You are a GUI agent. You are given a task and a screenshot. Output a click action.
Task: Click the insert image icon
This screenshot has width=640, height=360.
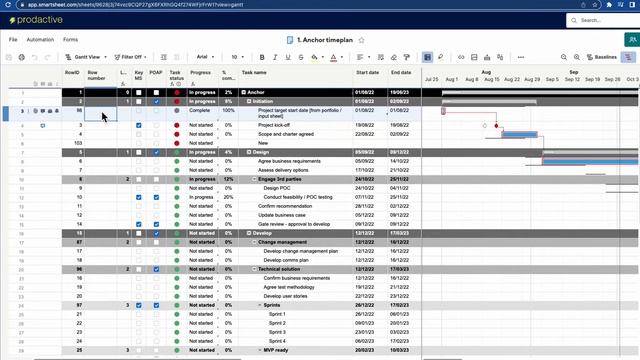[x=474, y=58]
